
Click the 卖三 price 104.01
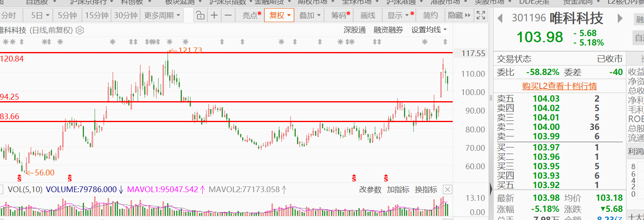coord(546,118)
